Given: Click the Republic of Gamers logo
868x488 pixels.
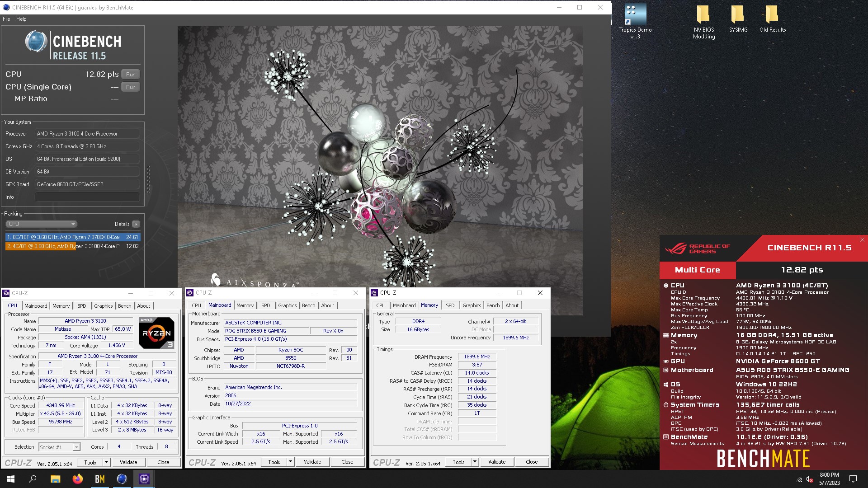Looking at the screenshot, I should (x=697, y=249).
